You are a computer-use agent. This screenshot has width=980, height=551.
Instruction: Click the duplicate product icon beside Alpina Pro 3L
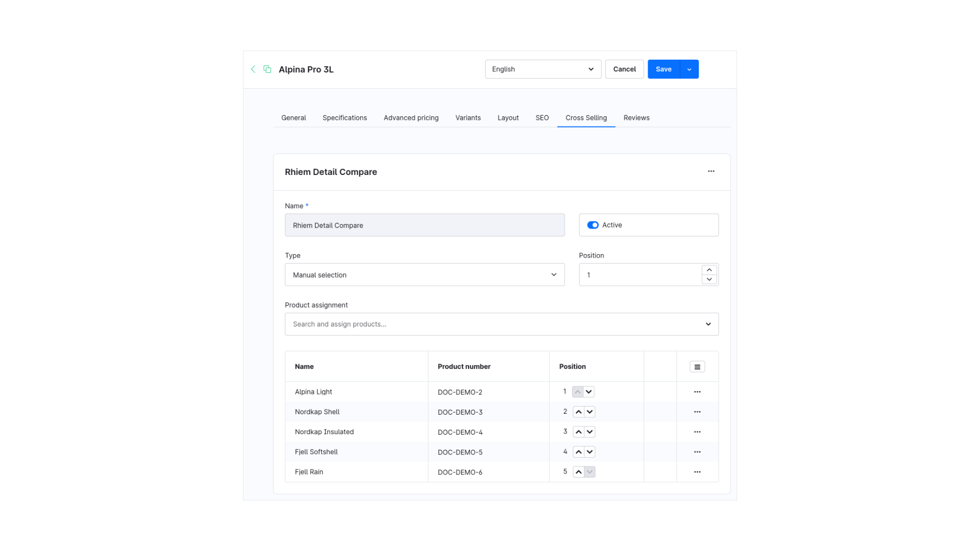[x=267, y=69]
